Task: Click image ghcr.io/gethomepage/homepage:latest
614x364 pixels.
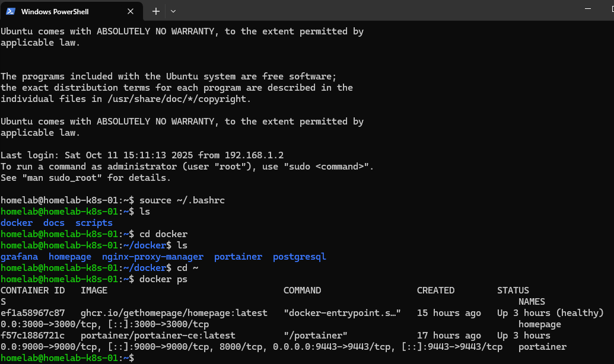Action: coord(174,313)
